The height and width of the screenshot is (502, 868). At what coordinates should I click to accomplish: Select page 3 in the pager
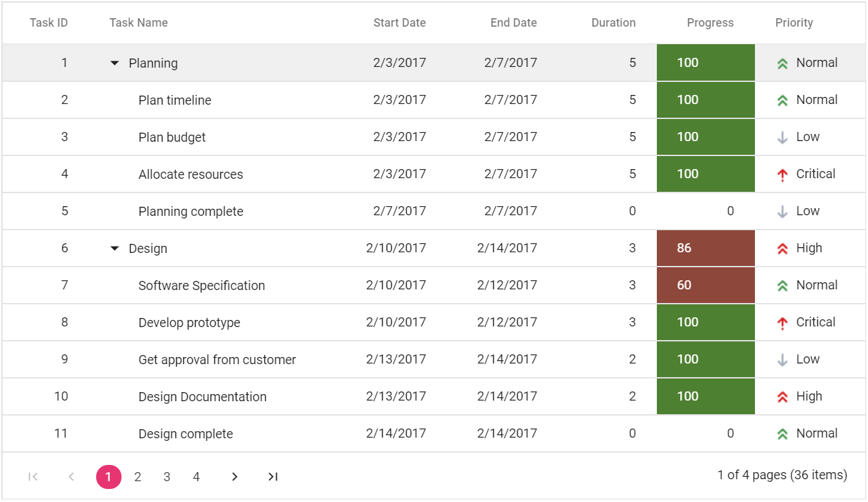click(167, 477)
